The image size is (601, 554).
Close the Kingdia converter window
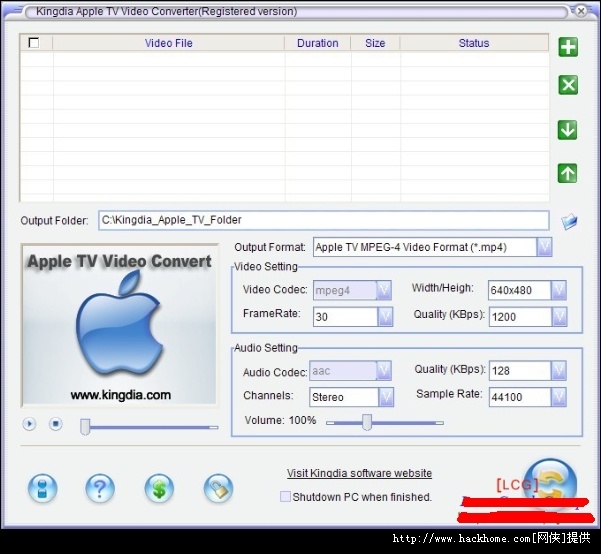pyautogui.click(x=581, y=11)
